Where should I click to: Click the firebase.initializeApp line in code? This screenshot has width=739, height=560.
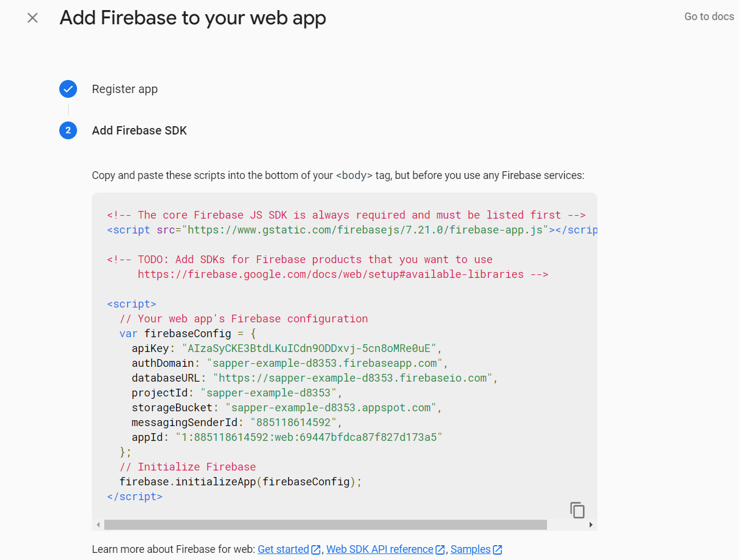241,482
